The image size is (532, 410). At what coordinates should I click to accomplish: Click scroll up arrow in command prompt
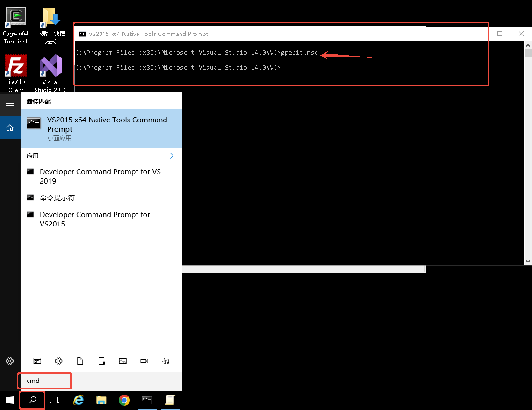pos(528,45)
